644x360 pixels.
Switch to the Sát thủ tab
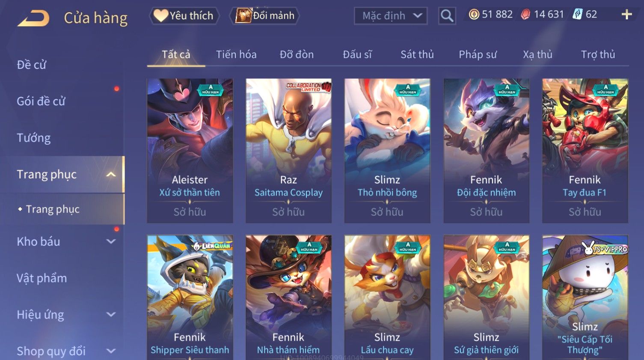pyautogui.click(x=417, y=54)
